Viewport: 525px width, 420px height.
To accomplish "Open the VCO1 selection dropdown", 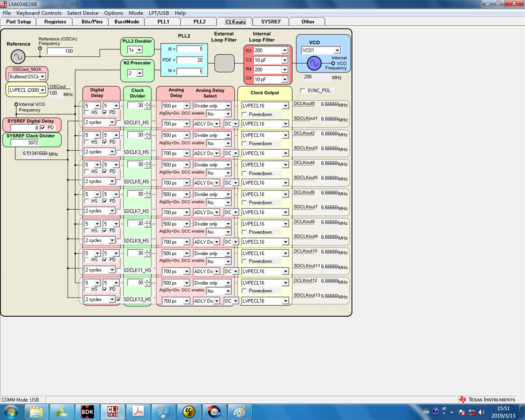I will coord(337,50).
